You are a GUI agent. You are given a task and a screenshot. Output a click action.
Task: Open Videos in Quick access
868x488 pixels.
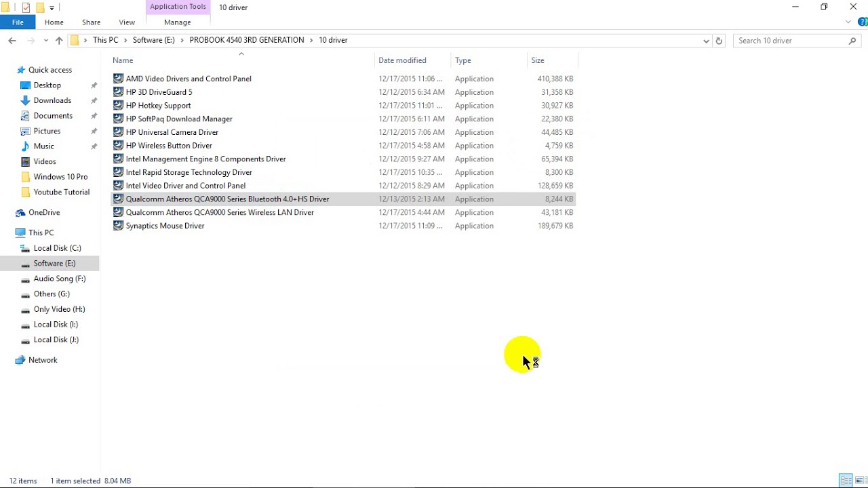[45, 161]
